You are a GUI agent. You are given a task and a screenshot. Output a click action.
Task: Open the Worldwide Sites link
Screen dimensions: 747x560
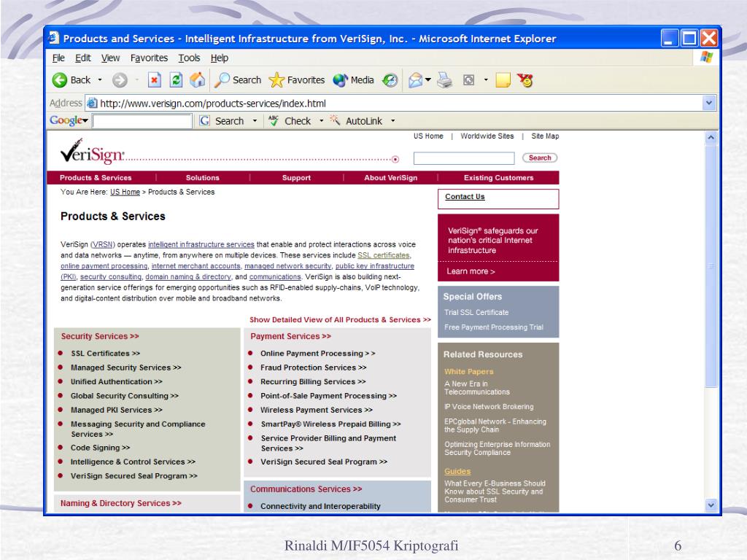point(487,136)
